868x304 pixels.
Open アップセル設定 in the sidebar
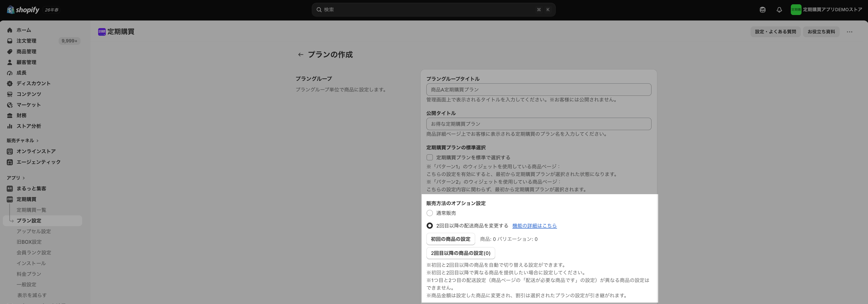34,231
